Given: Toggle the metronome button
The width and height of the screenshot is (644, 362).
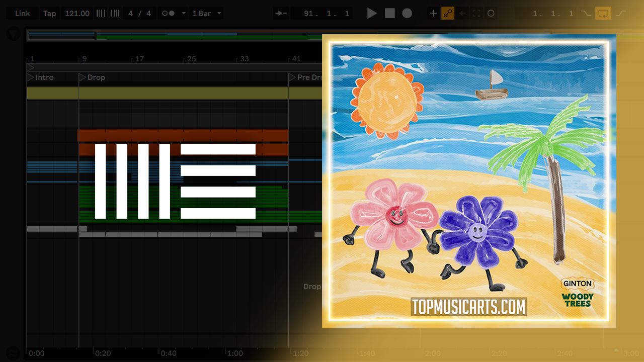Looking at the screenshot, I should click(168, 14).
